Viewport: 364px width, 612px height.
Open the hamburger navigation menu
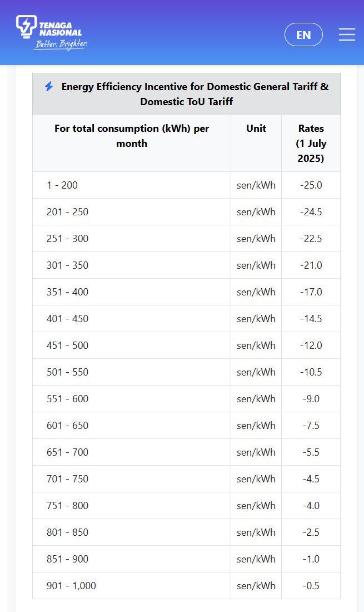[347, 34]
